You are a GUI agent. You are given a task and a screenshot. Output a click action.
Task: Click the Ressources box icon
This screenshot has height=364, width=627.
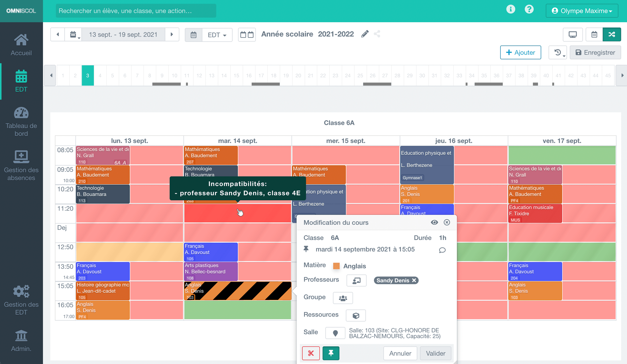[355, 315]
